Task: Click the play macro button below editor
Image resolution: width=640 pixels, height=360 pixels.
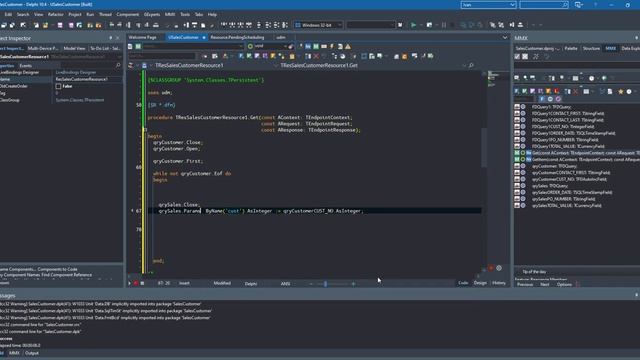Action: pos(130,283)
